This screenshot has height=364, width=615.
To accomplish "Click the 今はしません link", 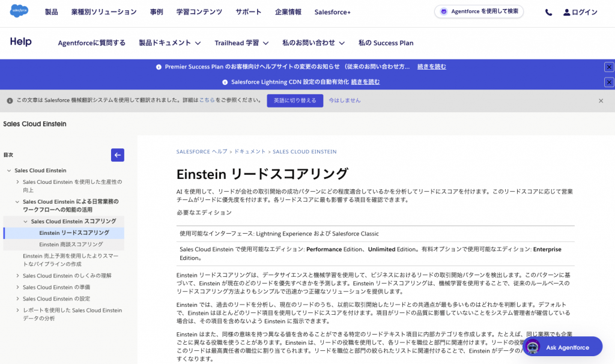I will tap(344, 101).
